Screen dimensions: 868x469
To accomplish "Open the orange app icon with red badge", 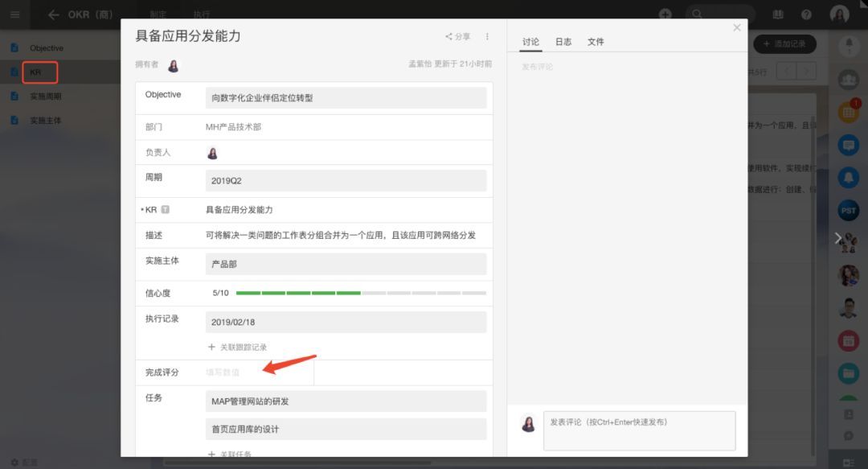I will point(849,112).
